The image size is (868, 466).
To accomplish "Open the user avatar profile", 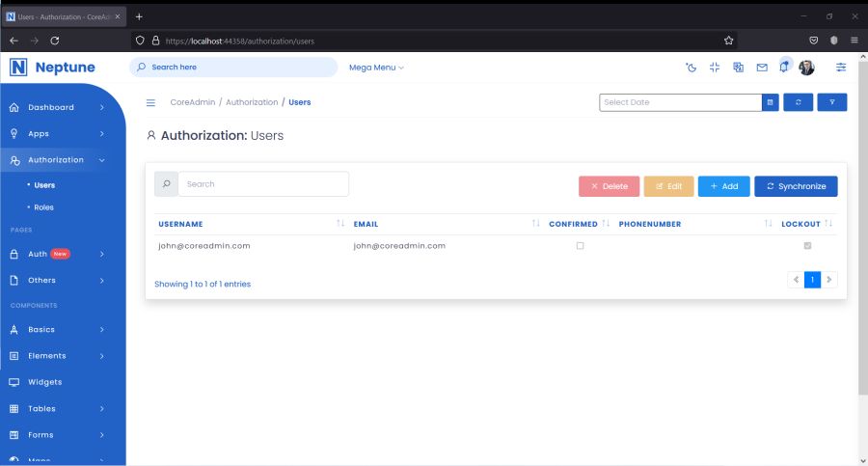I will (x=806, y=68).
